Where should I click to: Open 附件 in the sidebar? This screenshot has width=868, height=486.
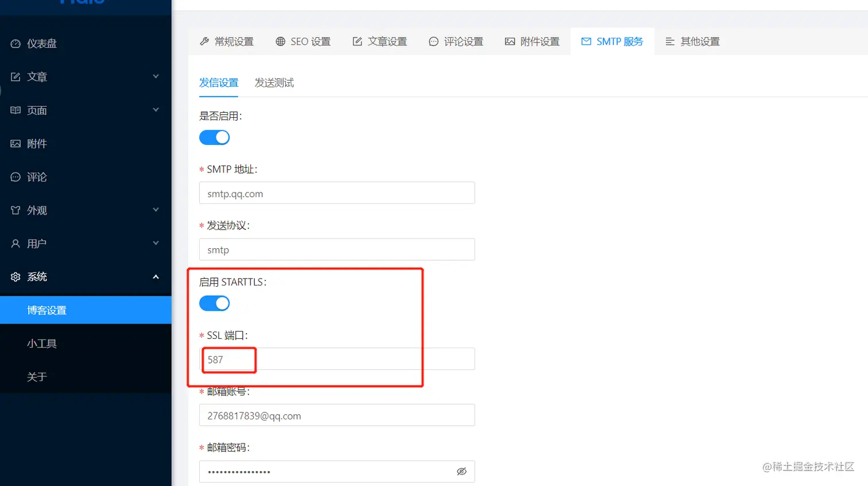(x=86, y=144)
